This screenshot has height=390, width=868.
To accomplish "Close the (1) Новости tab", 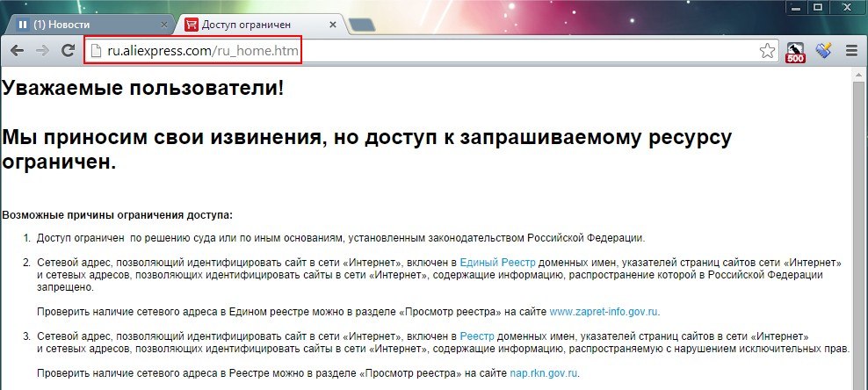I will pyautogui.click(x=164, y=25).
